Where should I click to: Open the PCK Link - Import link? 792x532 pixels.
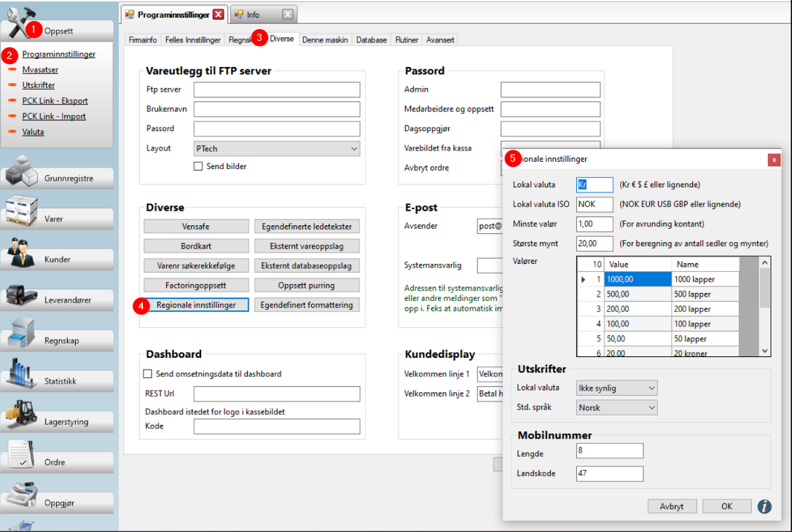coord(54,116)
